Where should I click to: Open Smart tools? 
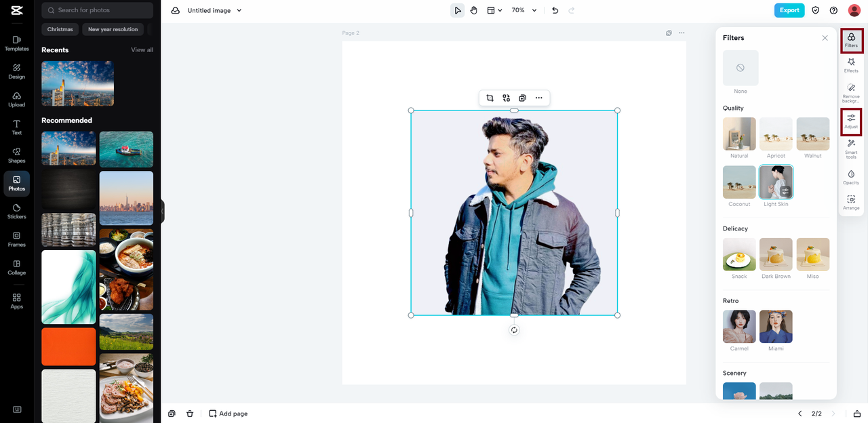(851, 148)
